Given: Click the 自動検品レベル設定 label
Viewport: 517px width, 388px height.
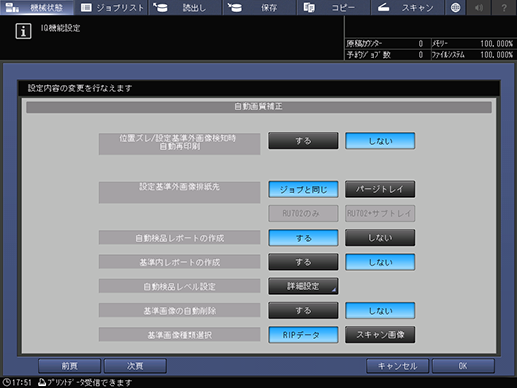Looking at the screenshot, I should click(179, 286).
